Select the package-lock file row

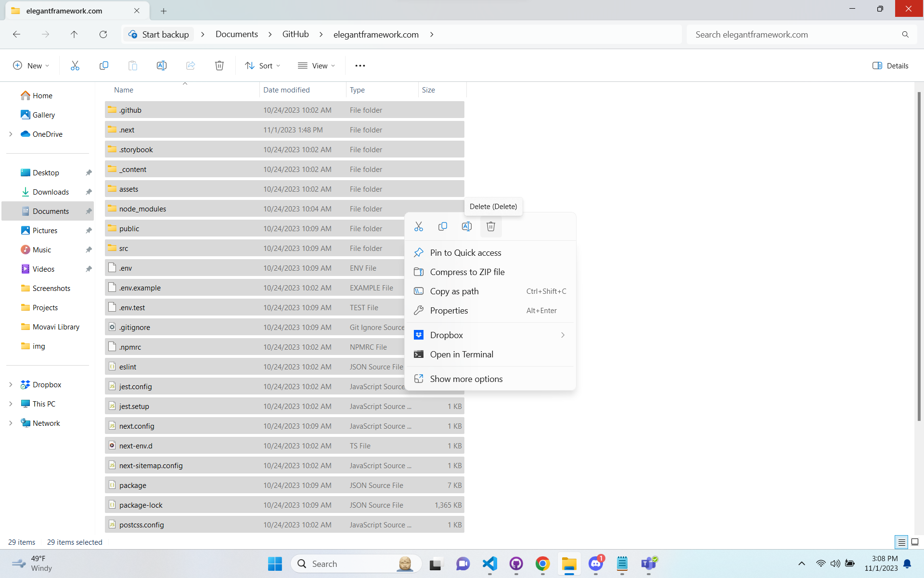click(284, 505)
